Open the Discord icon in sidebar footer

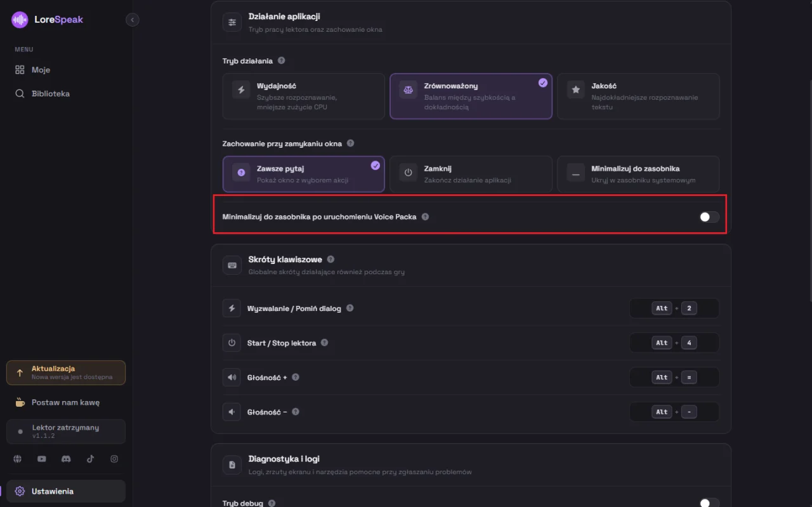[66, 459]
